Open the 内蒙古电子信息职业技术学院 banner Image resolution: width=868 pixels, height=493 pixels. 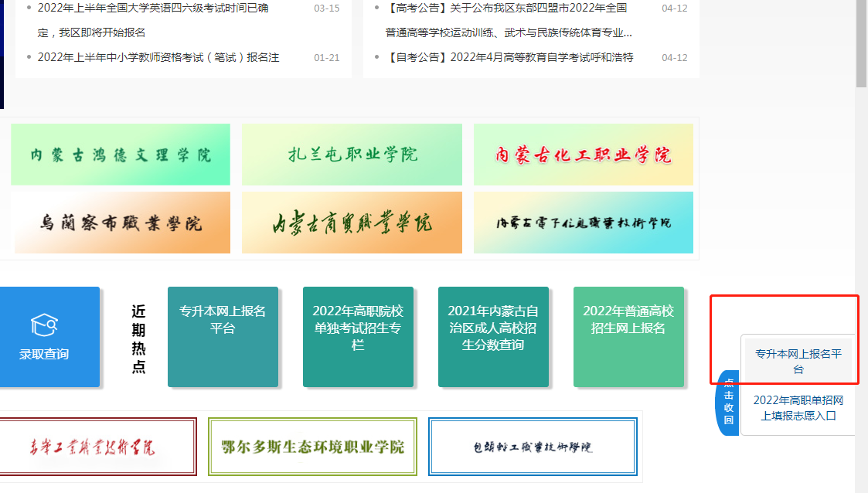click(583, 222)
